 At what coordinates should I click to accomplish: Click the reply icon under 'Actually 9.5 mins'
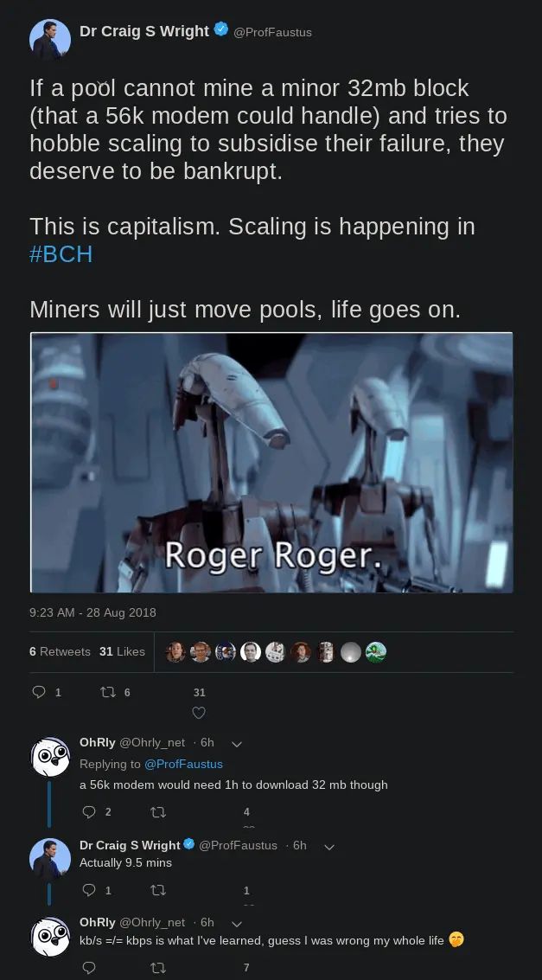pyautogui.click(x=89, y=890)
